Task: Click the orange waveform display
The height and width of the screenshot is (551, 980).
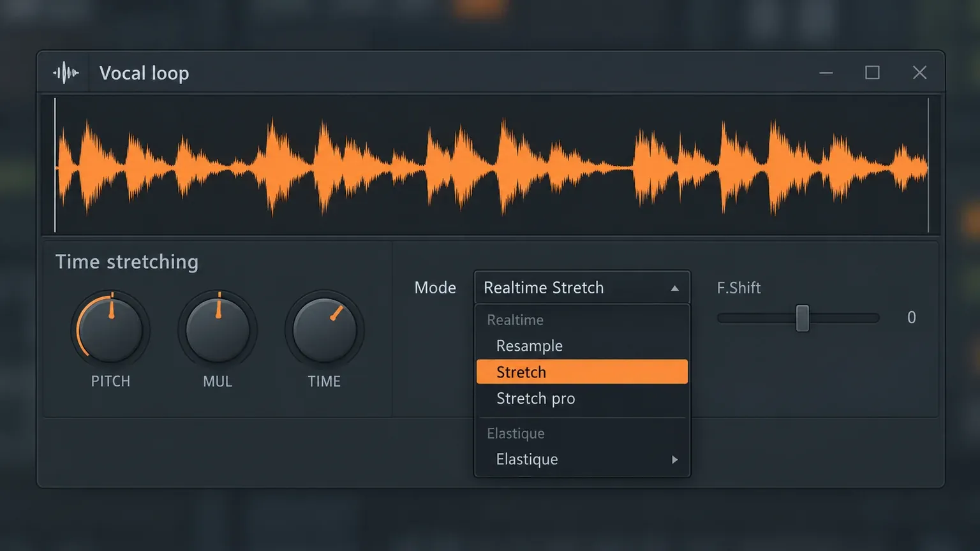Action: [x=491, y=166]
